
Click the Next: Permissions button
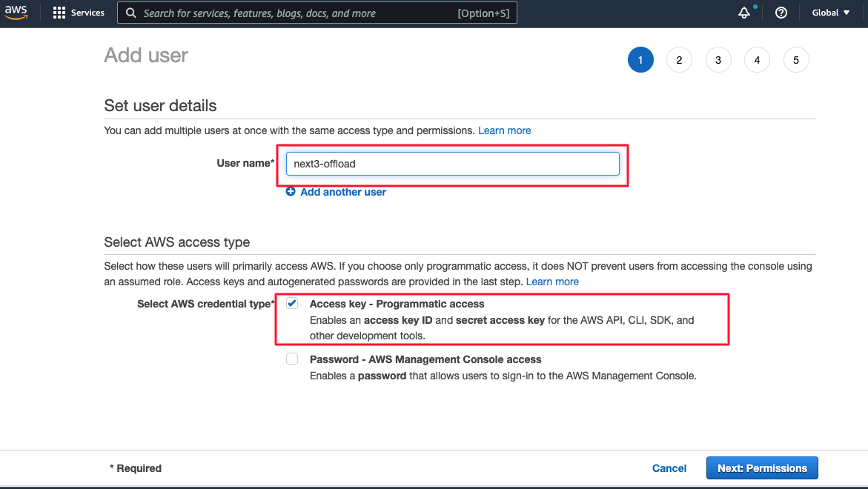pos(761,468)
